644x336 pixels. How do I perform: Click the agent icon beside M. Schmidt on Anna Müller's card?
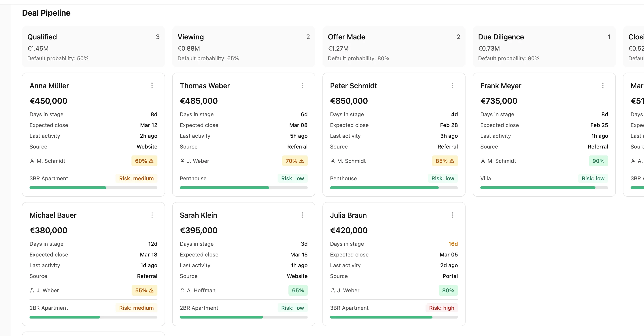click(32, 161)
